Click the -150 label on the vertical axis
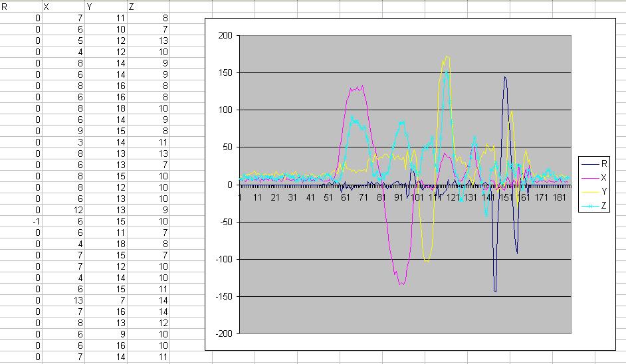The width and height of the screenshot is (626, 364). pos(224,296)
